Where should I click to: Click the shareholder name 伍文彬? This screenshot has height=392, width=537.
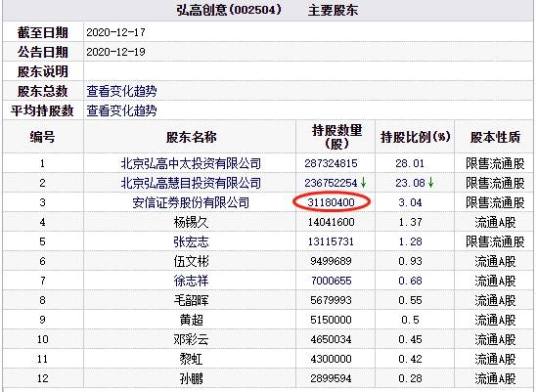coord(191,261)
